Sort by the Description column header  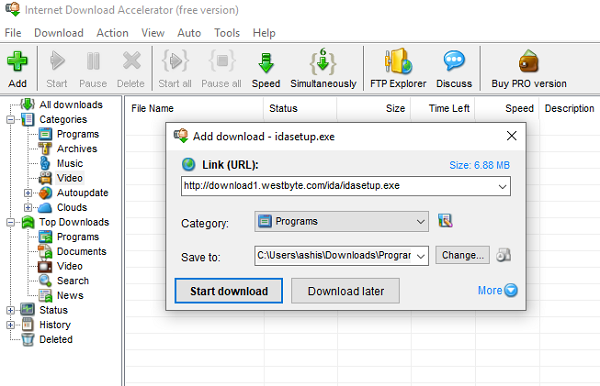point(569,108)
